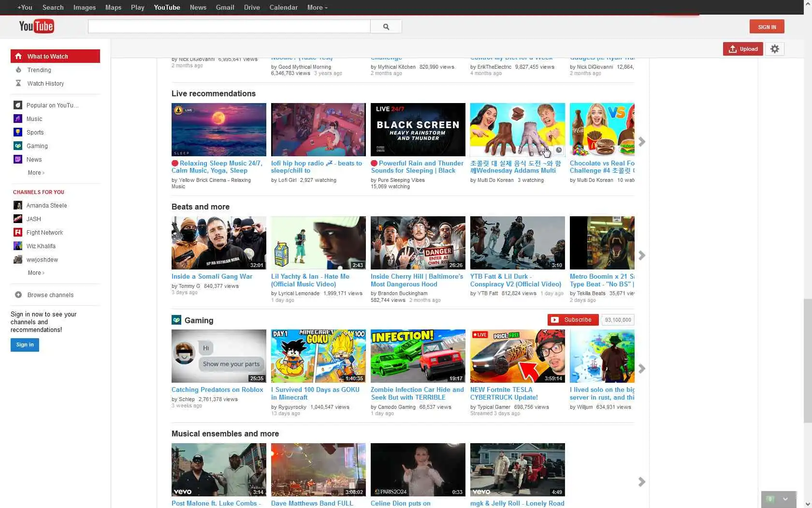Open Browse channels link
Viewport: 812px width, 508px height.
tap(50, 295)
